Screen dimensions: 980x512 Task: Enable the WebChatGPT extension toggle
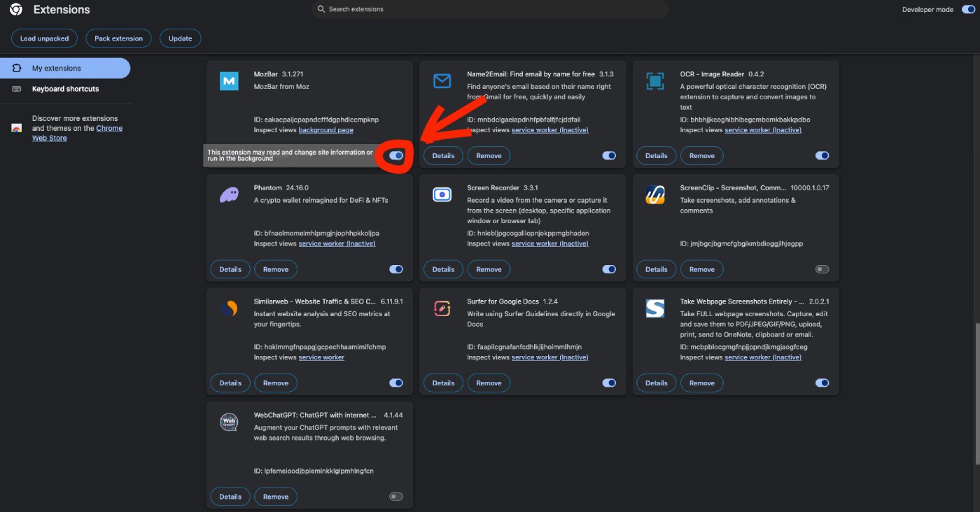395,496
